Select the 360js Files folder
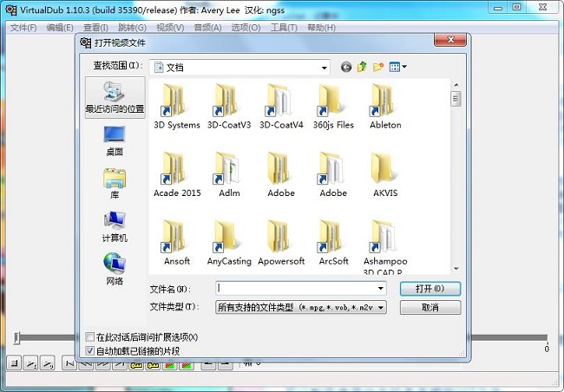The width and height of the screenshot is (564, 392). (x=333, y=107)
